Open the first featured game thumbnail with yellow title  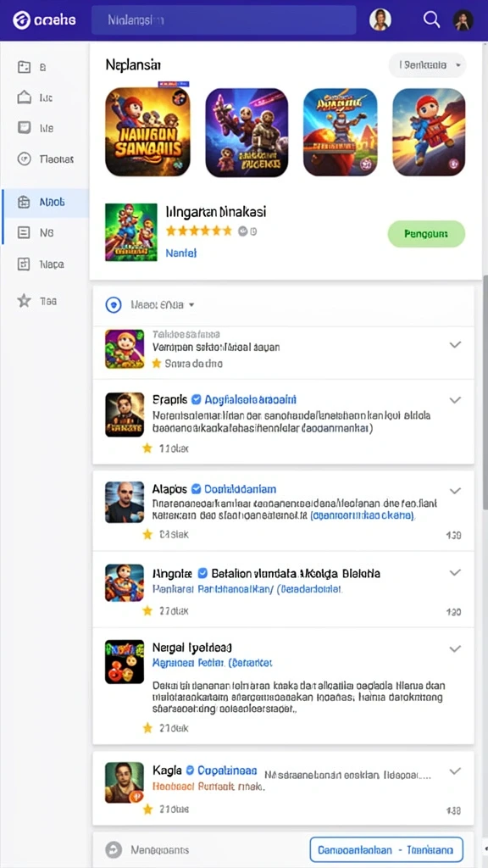pos(147,131)
